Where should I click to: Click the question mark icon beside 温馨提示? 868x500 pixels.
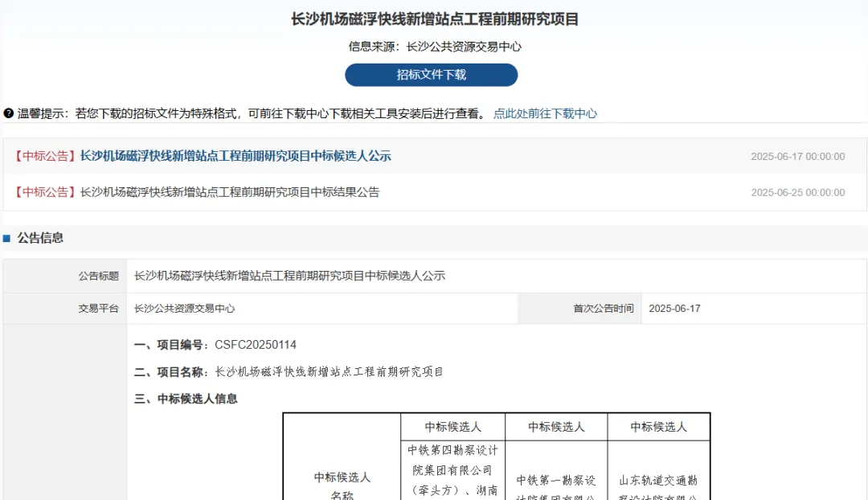(8, 113)
